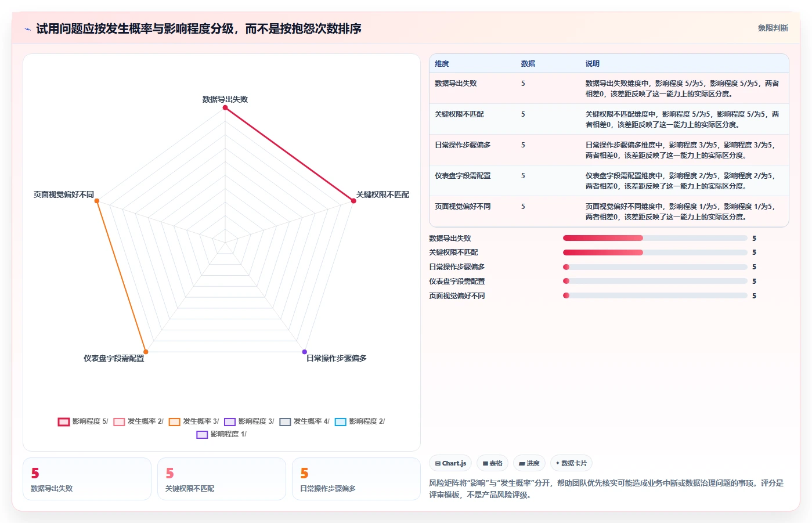This screenshot has height=523, width=812.
Task: Click the value 5 in 仪表盘字段需配置 table row
Action: click(523, 176)
